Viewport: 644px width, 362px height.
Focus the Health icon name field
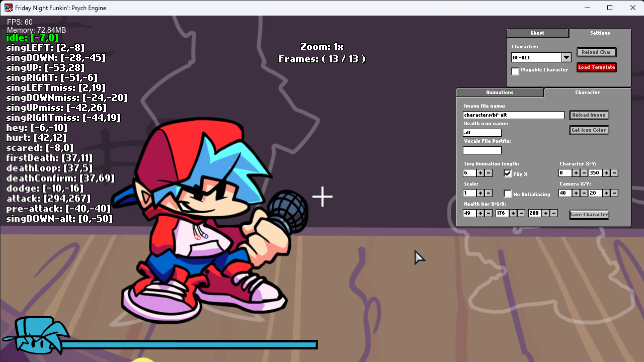coord(482,133)
